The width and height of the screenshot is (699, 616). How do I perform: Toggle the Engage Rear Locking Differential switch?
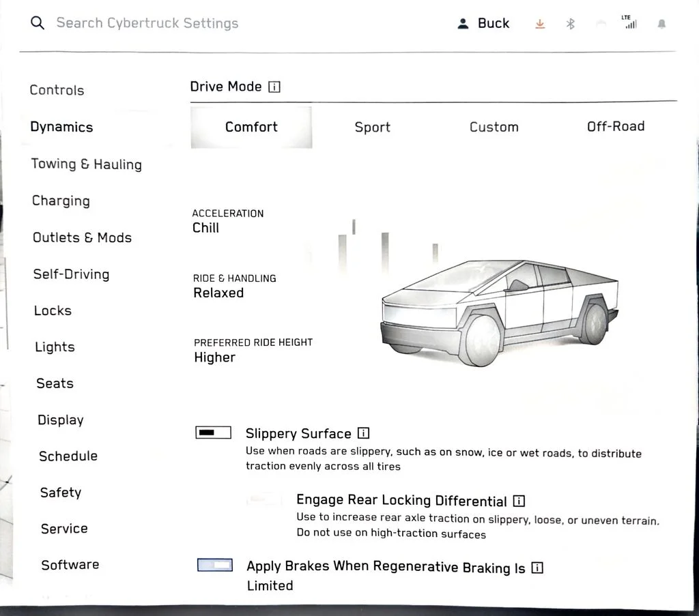tap(264, 500)
